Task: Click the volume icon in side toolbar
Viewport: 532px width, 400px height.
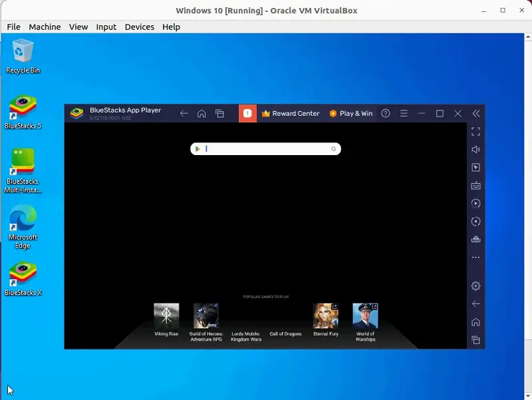Action: (475, 149)
